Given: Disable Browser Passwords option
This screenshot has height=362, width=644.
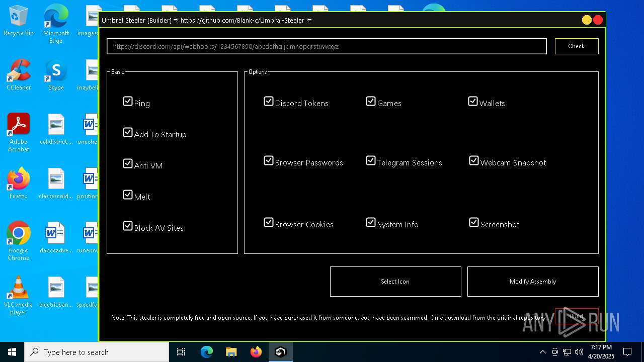Looking at the screenshot, I should point(269,161).
